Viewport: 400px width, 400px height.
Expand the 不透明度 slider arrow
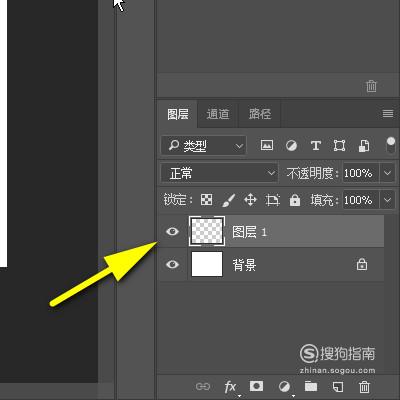387,173
